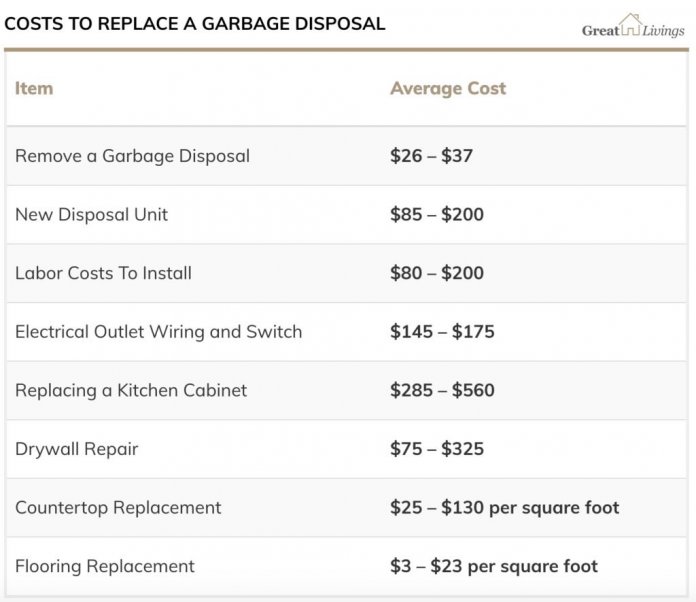Click '$25 – $130 per square foot' value
The image size is (696, 602).
click(x=504, y=507)
